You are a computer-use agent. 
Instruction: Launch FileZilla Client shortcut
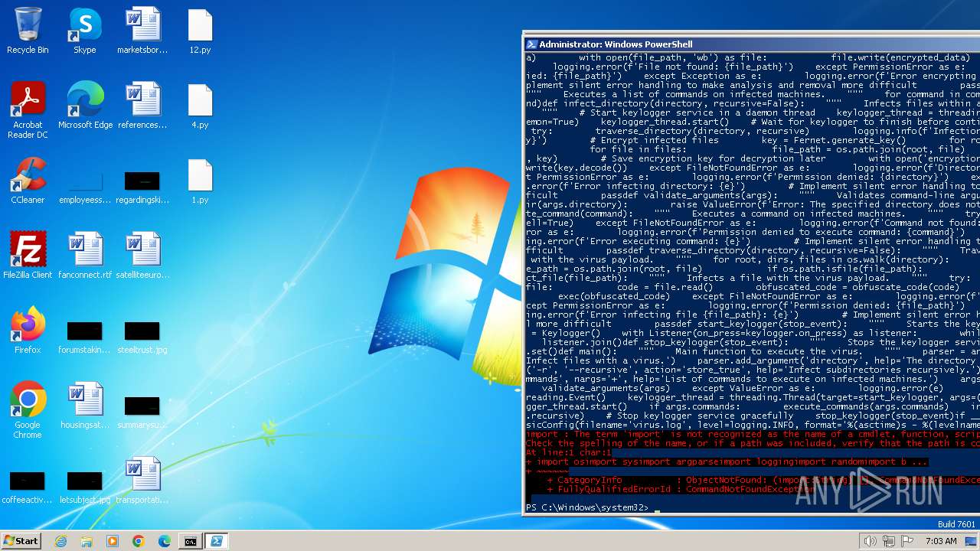pyautogui.click(x=28, y=256)
